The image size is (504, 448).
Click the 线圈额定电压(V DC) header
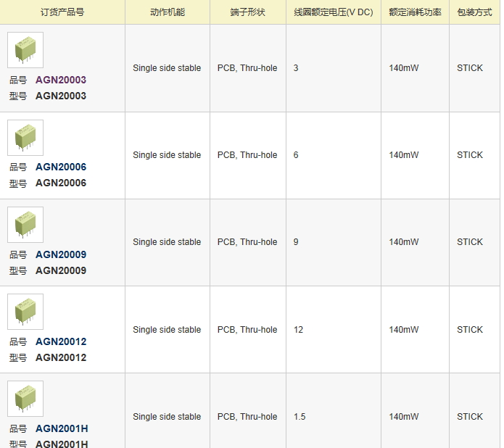[333, 12]
